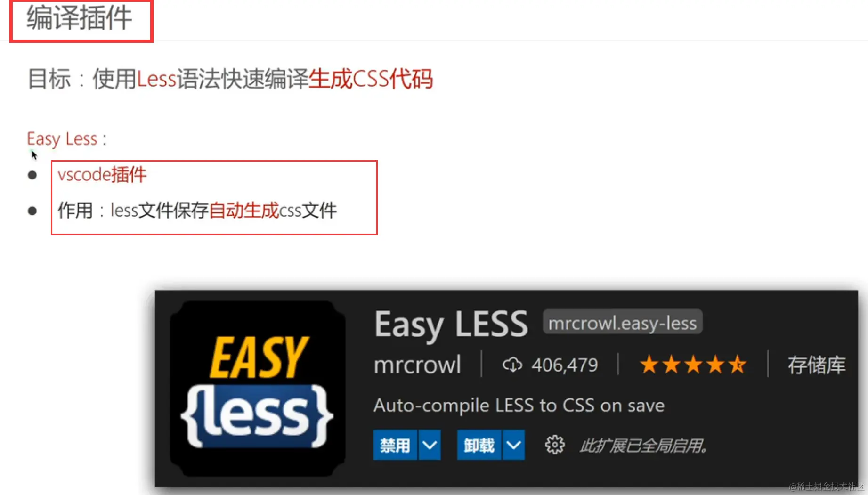Click the Easy Less : label
Viewport: 868px width, 495px height.
pyautogui.click(x=66, y=139)
